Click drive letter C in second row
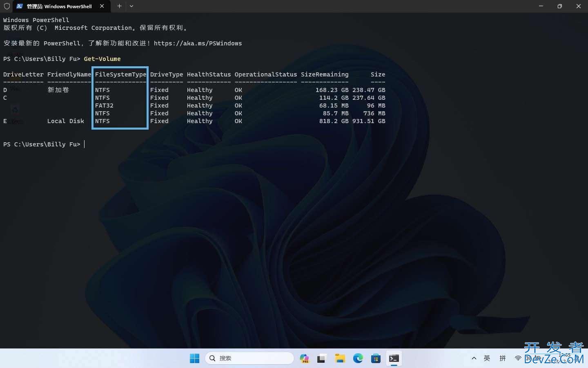 coord(5,98)
